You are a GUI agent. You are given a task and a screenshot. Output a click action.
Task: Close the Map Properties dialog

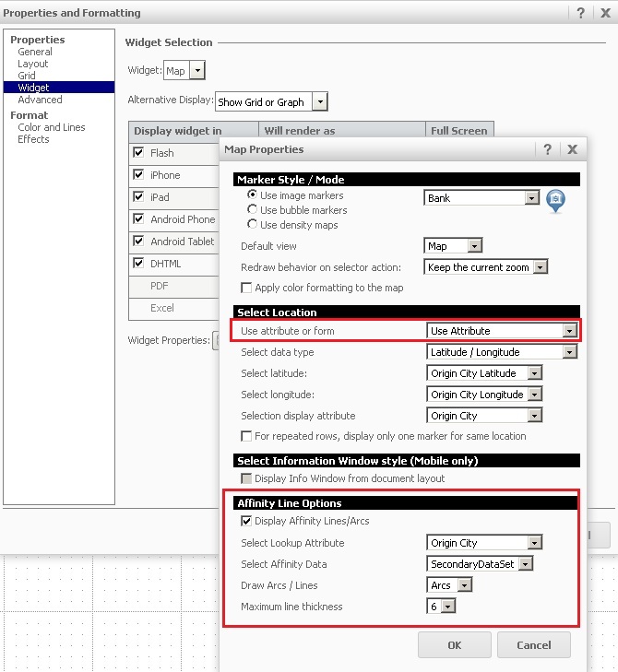(572, 149)
